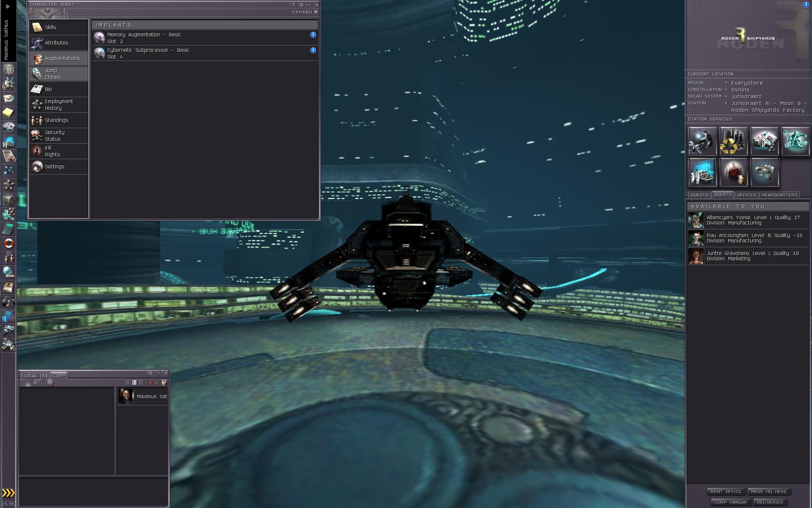Select agent Rau Ancounghen
The height and width of the screenshot is (508, 812).
pos(748,238)
